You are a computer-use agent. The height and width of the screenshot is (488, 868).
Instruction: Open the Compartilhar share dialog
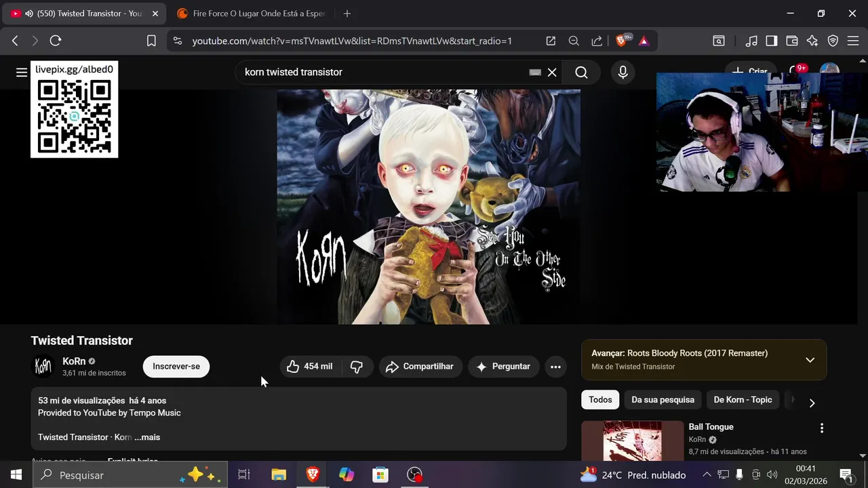[x=420, y=367]
